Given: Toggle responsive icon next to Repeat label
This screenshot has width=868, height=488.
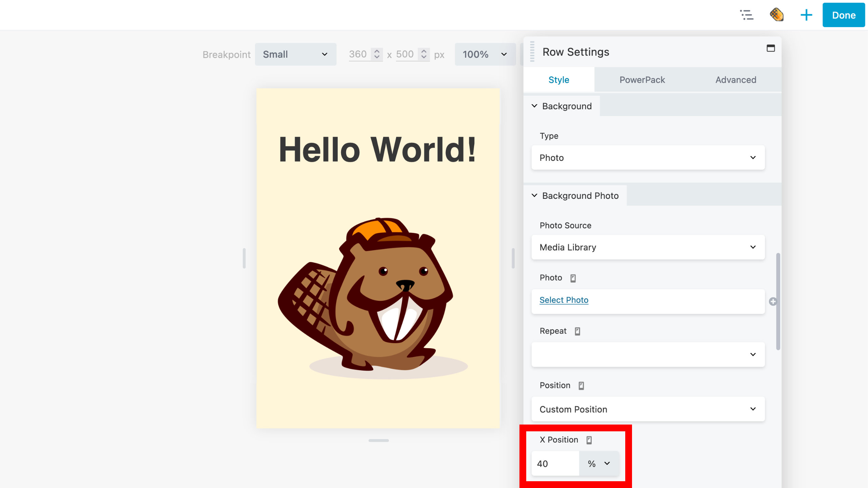Looking at the screenshot, I should pyautogui.click(x=577, y=331).
